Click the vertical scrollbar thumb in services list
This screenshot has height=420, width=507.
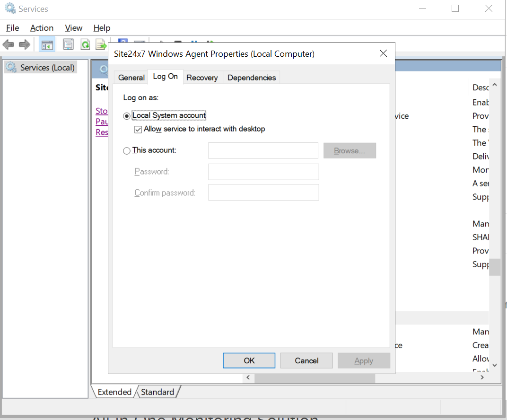(x=495, y=267)
